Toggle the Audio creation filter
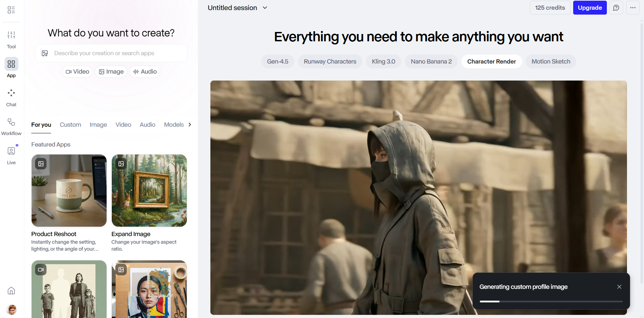 (x=145, y=72)
